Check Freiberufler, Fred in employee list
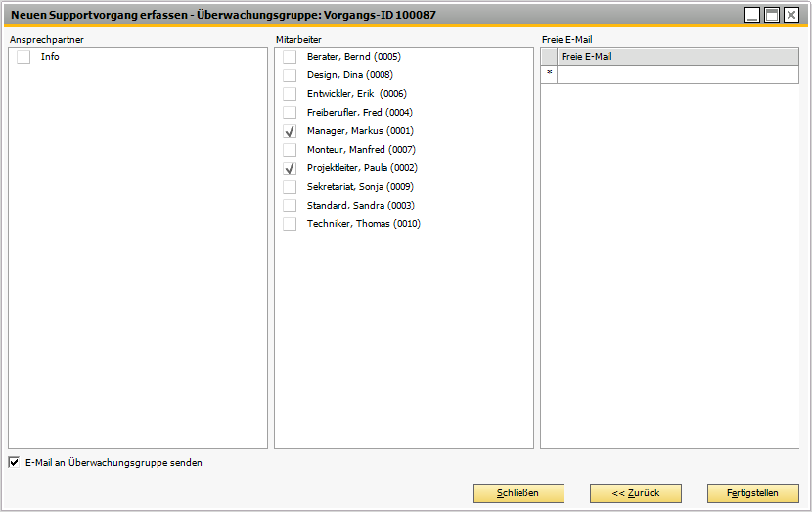Image resolution: width=812 pixels, height=512 pixels. coord(290,113)
